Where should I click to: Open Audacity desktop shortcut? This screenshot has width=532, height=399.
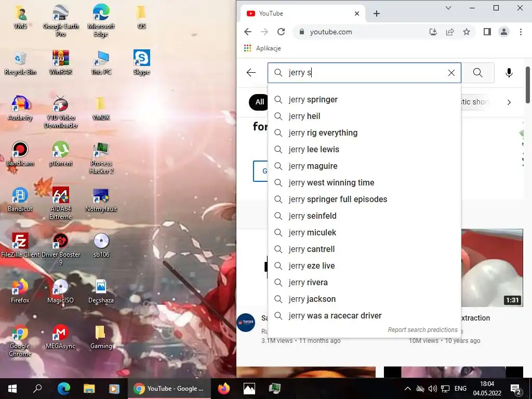[x=20, y=109]
